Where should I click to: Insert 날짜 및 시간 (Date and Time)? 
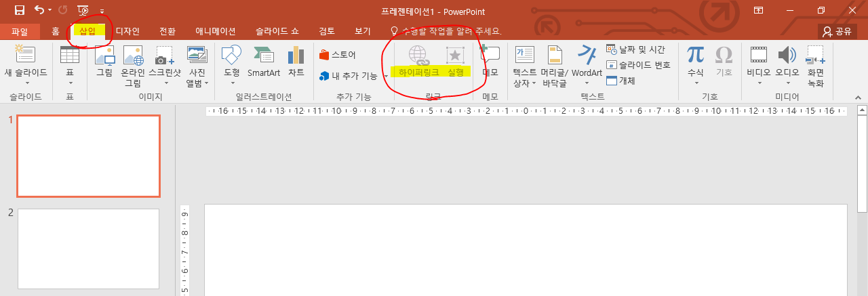point(635,49)
